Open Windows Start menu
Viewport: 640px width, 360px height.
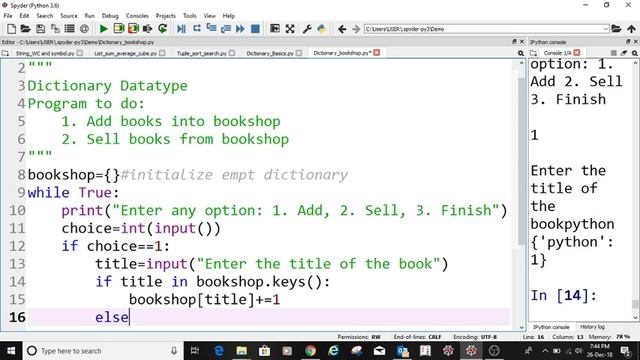[x=11, y=351]
